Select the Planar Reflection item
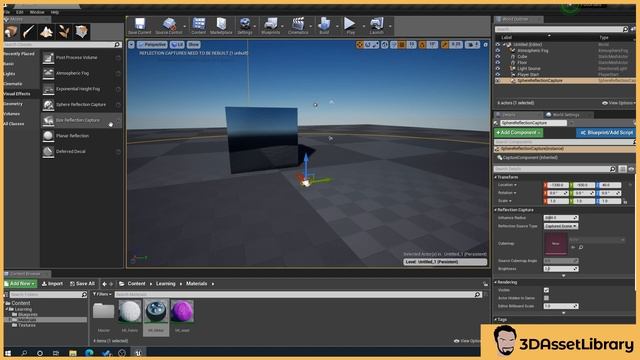Screen dimensions: 640x360 (x=82, y=136)
